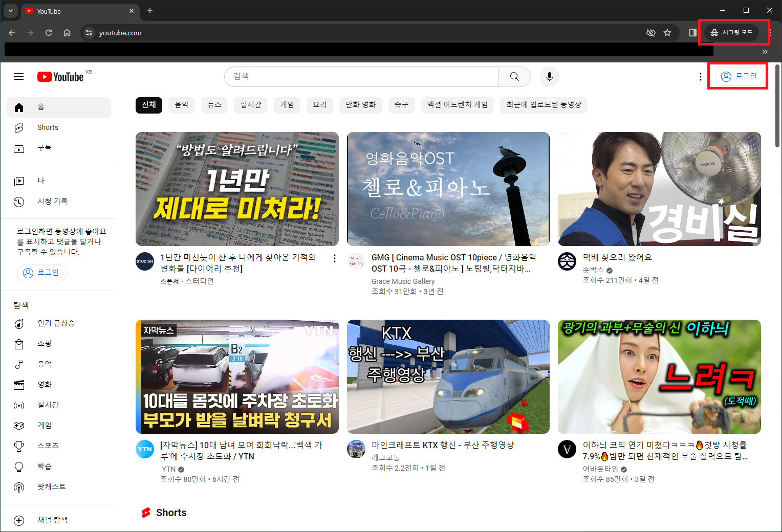The image size is (782, 532).
Task: Open the YTN 자막뉴스 parking lot thumbnail
Action: tap(237, 376)
